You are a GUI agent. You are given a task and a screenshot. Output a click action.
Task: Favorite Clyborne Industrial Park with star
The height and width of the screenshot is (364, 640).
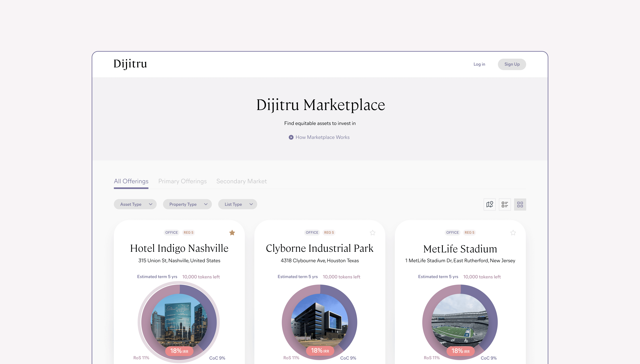(373, 233)
